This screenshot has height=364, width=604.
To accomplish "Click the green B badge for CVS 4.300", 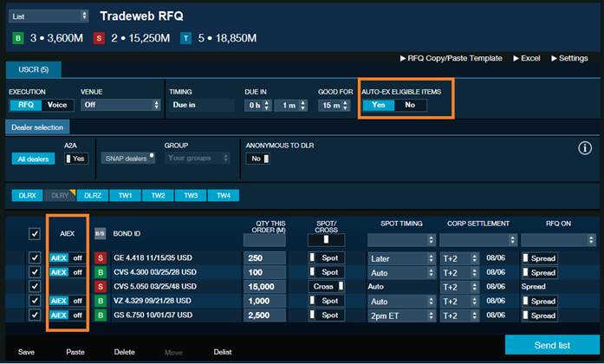I will click(101, 272).
